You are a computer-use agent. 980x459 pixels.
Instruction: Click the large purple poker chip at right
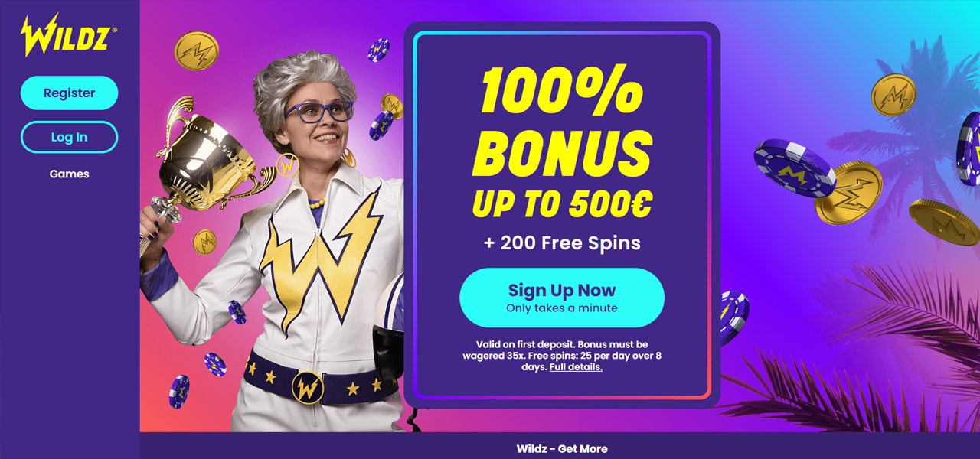793,169
